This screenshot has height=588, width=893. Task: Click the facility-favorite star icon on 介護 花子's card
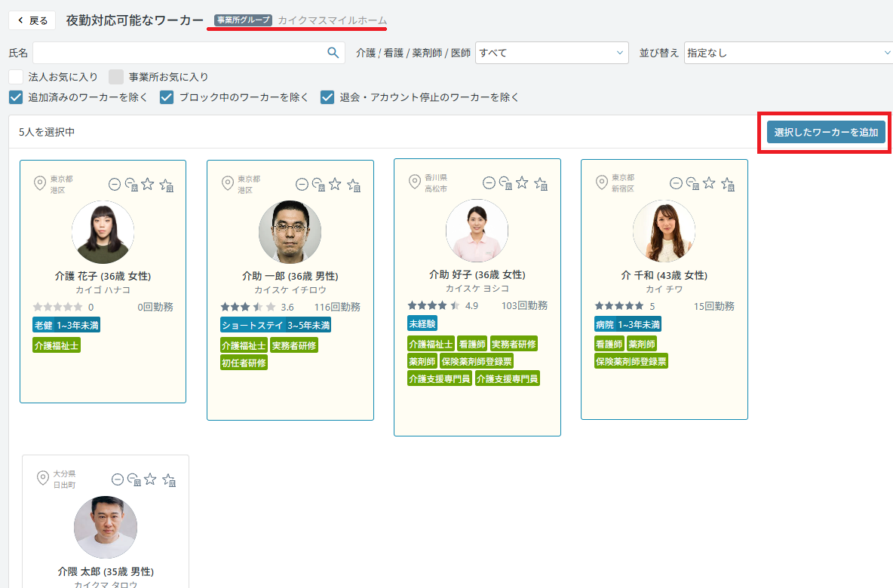coord(166,185)
